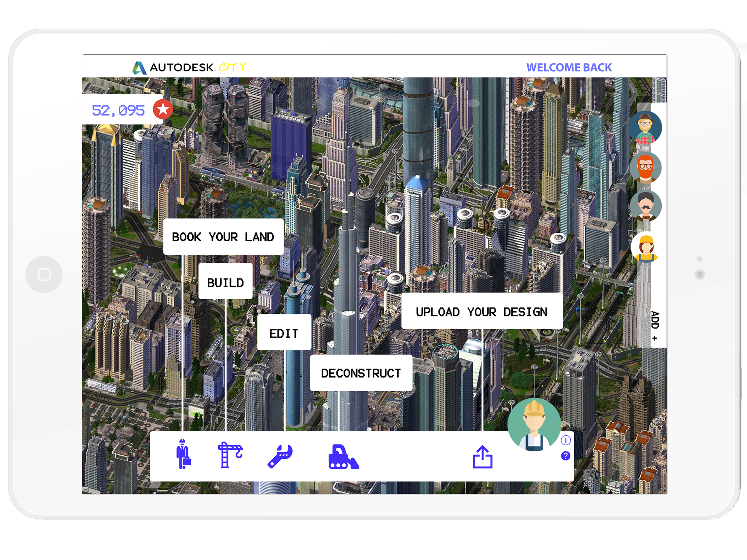Viewport: 747px width, 560px height.
Task: Select the mustached dark-haired avatar
Action: pyautogui.click(x=645, y=206)
